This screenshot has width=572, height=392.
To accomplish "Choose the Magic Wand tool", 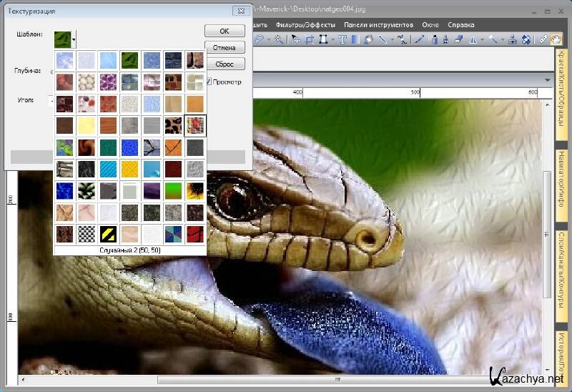I will [x=277, y=40].
